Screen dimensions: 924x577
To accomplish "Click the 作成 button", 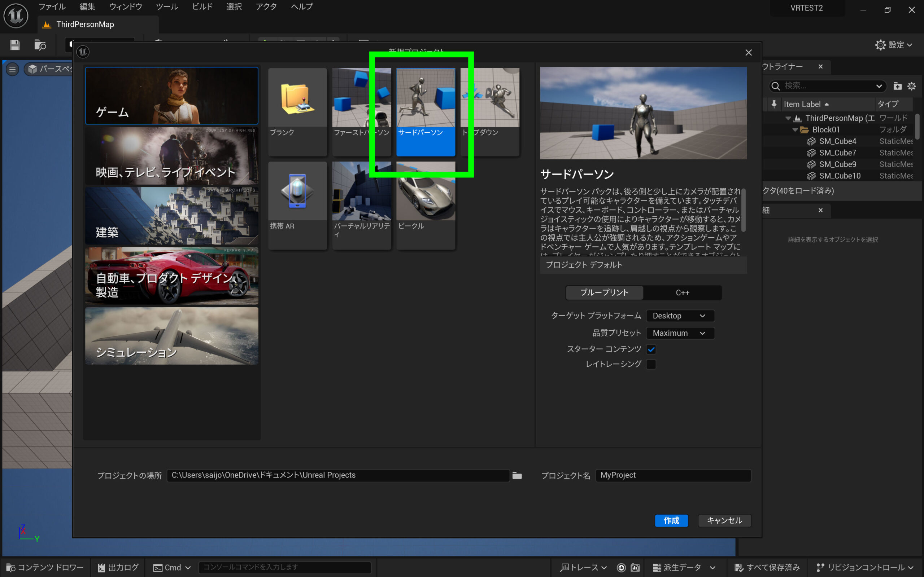I will [671, 520].
